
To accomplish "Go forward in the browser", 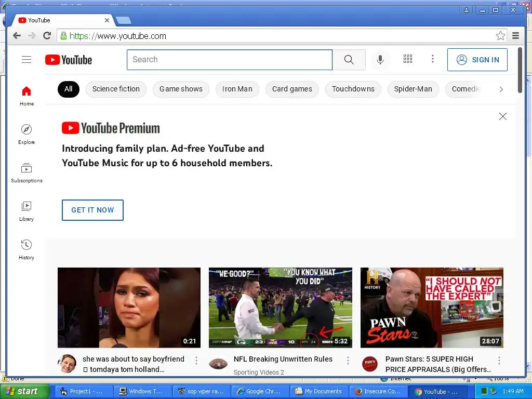I will 32,36.
